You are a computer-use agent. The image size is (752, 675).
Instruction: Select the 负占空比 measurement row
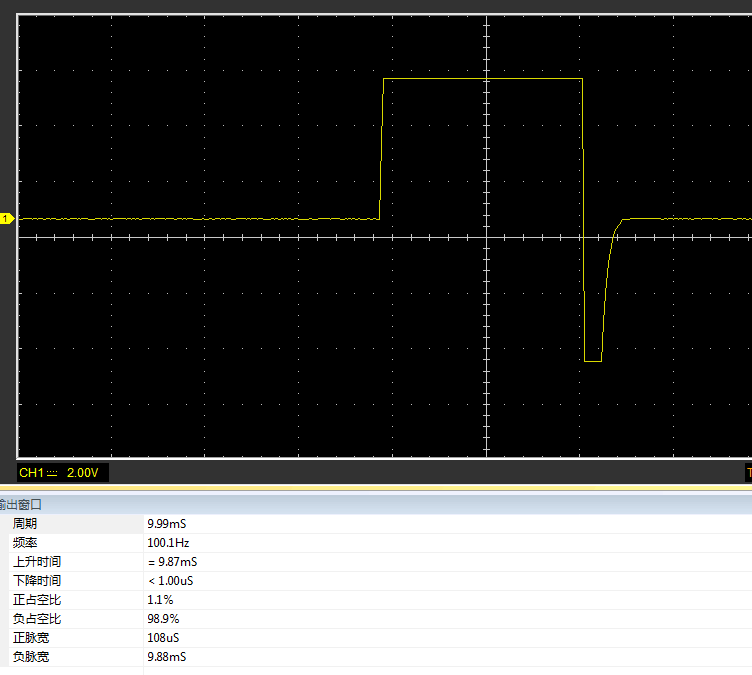click(36, 619)
